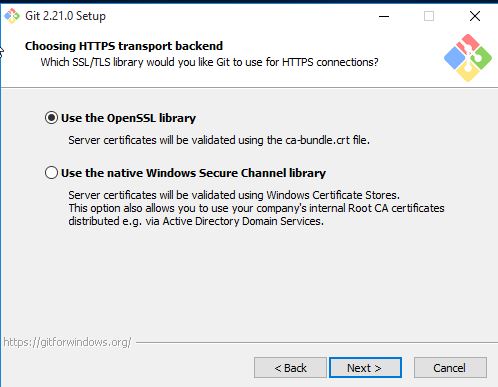The height and width of the screenshot is (387, 498).
Task: Click the 'Choosing HTTPS transport backend' heading
Action: [124, 46]
